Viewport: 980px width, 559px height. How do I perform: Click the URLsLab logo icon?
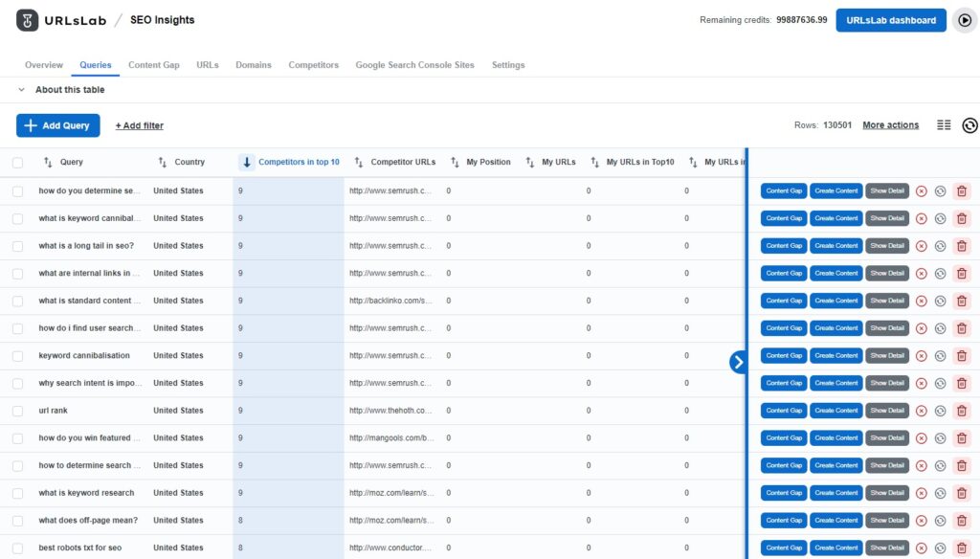point(27,20)
